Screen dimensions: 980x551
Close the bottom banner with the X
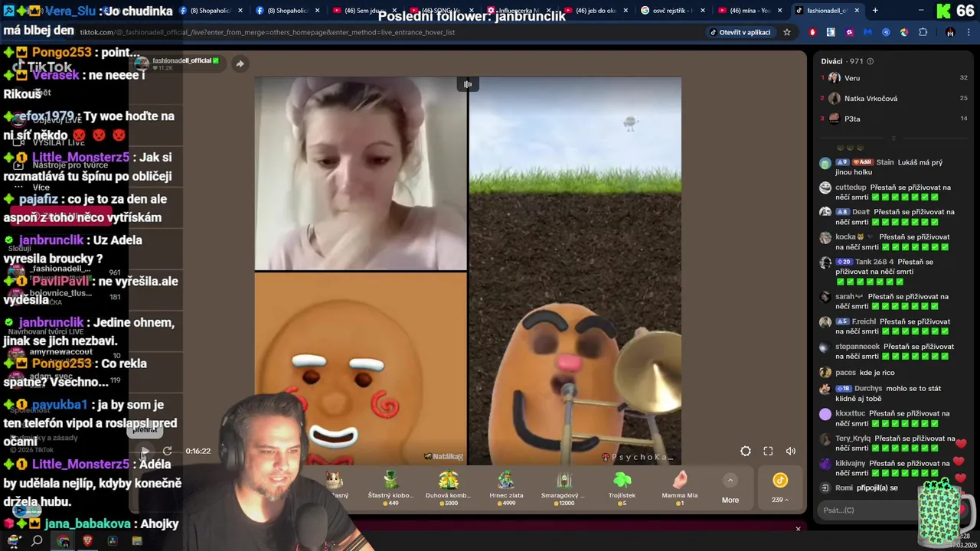click(798, 529)
